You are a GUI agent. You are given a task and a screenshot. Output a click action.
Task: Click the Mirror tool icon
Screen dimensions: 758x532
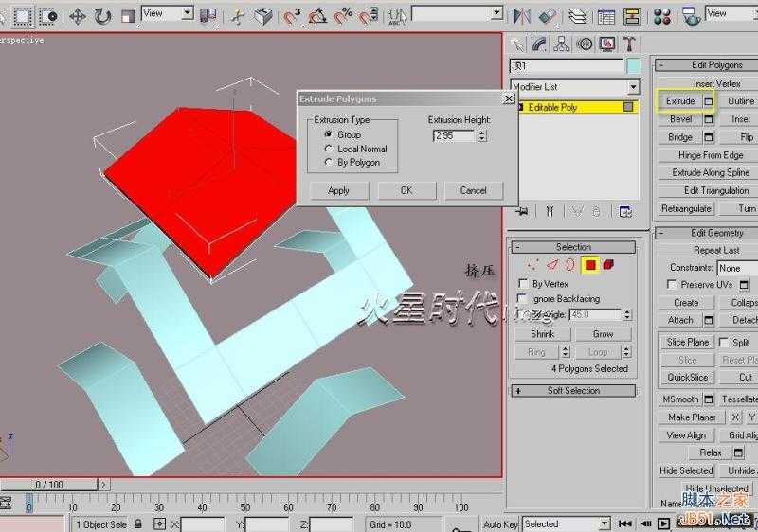522,17
